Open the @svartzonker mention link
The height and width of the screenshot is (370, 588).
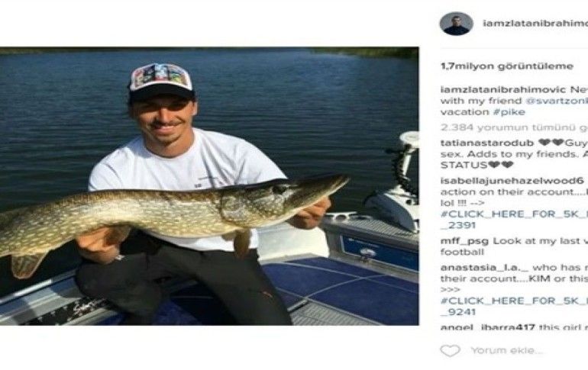click(557, 101)
